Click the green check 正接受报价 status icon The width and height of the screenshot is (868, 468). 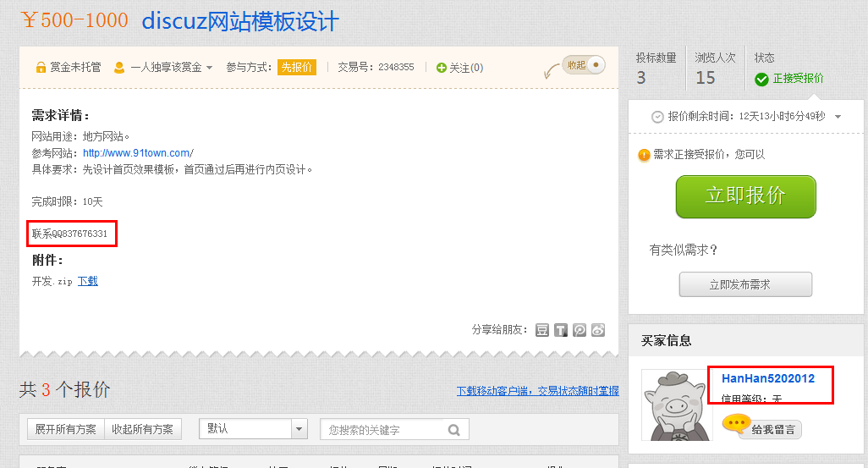[x=761, y=80]
